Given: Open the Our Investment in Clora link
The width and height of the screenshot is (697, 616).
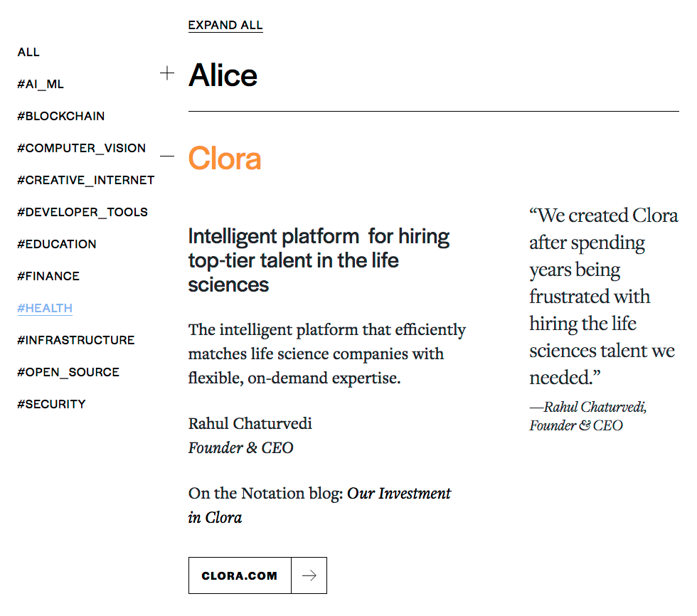Looking at the screenshot, I should pos(398,494).
